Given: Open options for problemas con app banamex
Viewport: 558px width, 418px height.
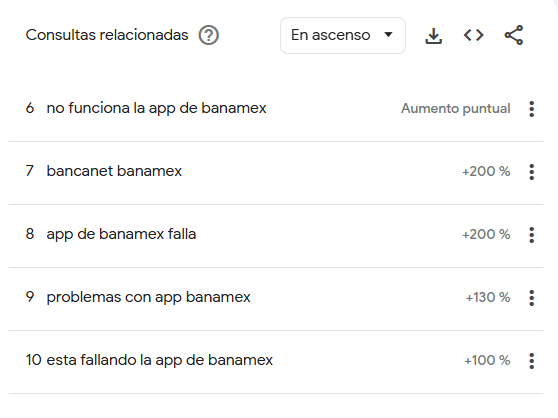Looking at the screenshot, I should [532, 298].
